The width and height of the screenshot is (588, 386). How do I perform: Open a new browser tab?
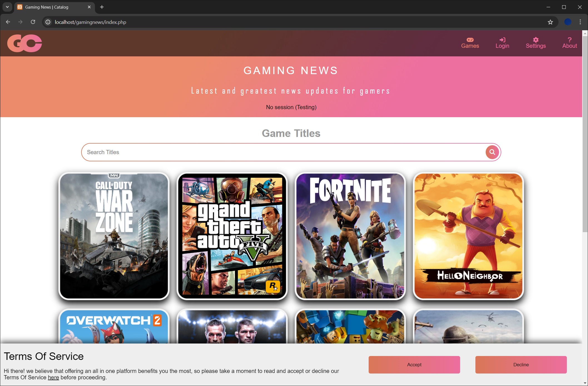pos(102,7)
